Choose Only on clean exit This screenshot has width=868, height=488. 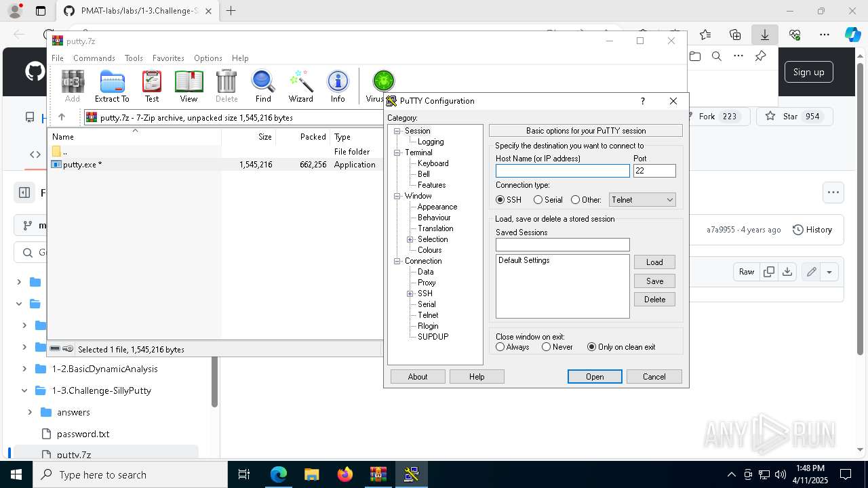[x=591, y=347]
